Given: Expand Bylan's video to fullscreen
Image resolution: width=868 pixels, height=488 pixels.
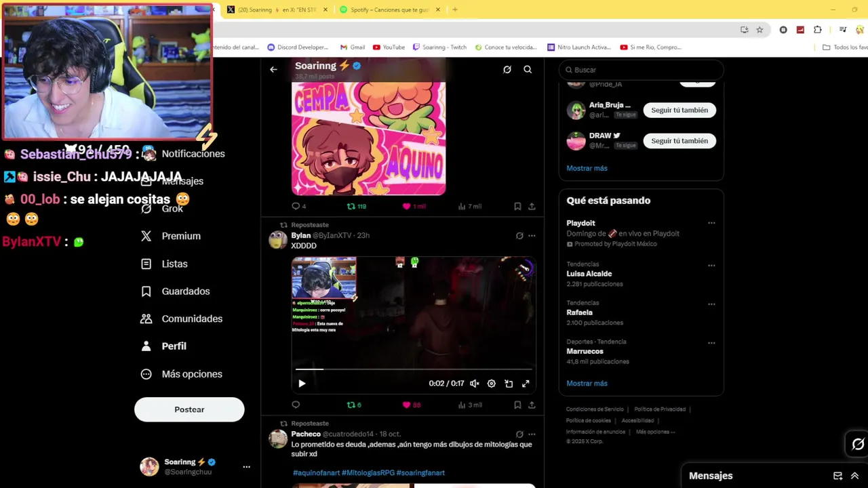Looking at the screenshot, I should 526,384.
